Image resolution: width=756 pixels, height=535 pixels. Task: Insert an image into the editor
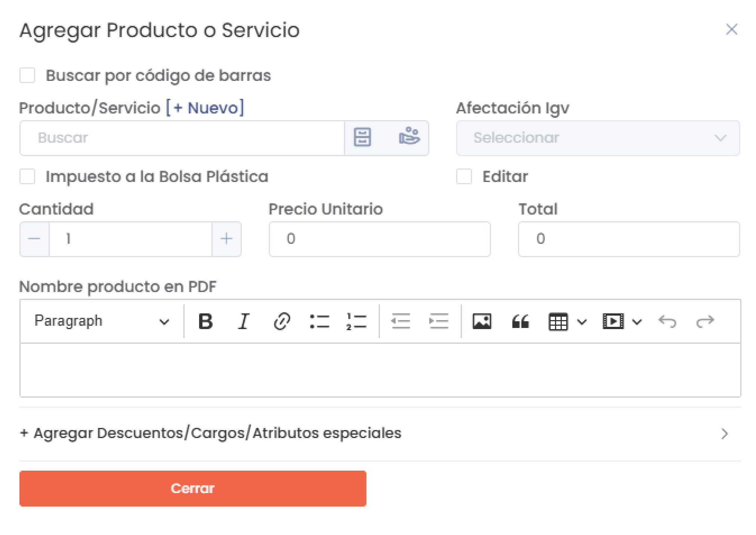point(482,321)
